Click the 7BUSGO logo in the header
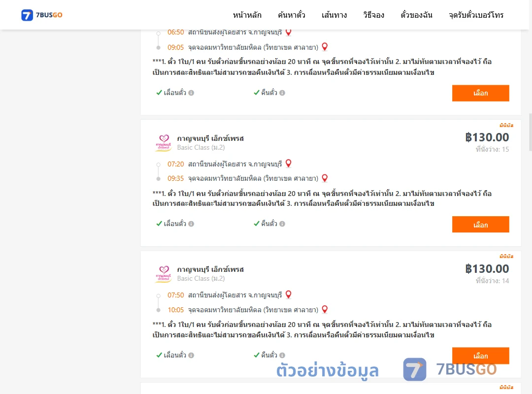Viewport: 532px width, 394px height. [x=42, y=15]
